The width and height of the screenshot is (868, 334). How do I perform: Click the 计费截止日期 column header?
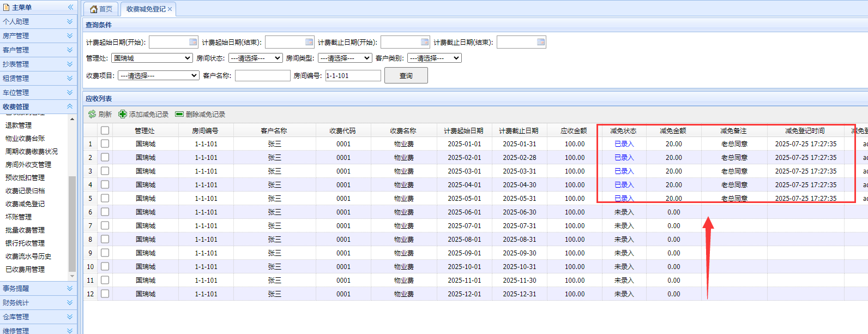point(519,130)
